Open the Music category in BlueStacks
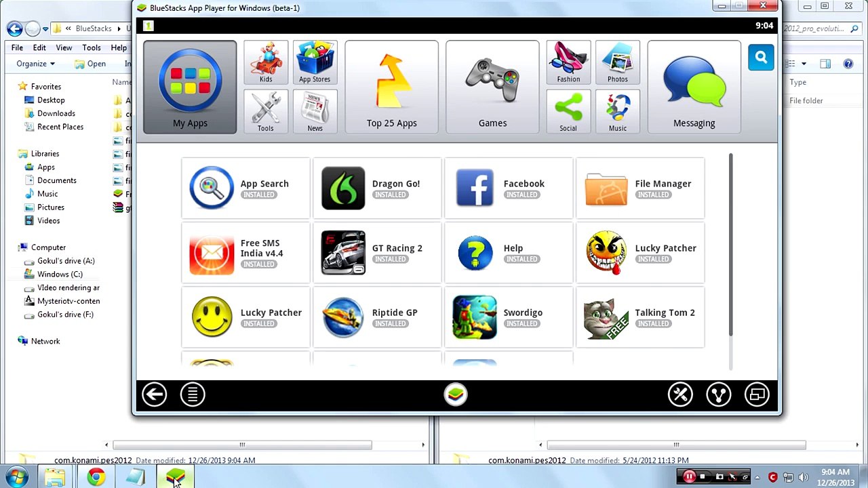Screen dimensions: 868x488 (x=618, y=111)
